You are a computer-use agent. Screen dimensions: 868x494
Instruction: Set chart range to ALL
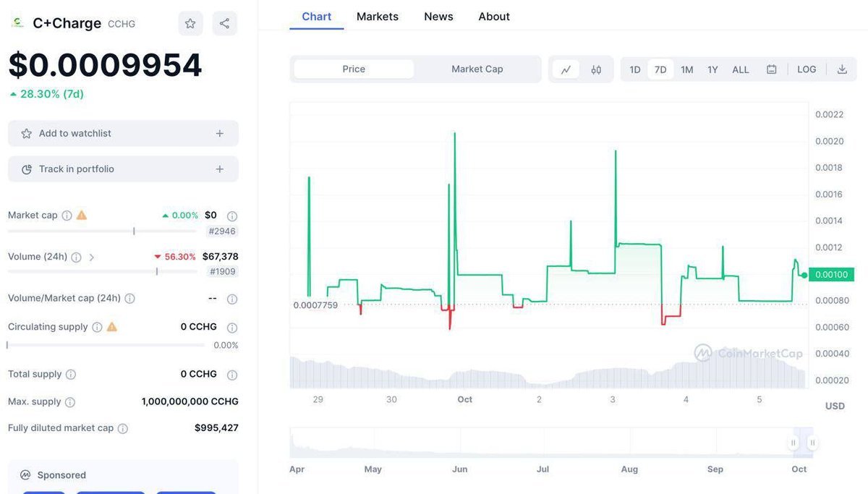(741, 69)
